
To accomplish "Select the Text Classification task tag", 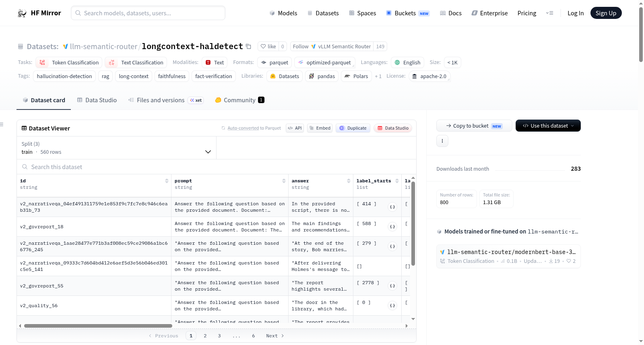I will coord(136,62).
